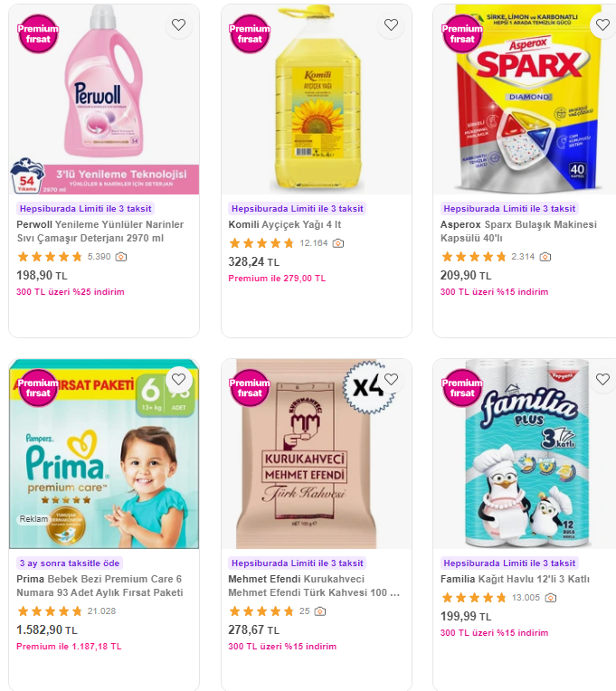Open photo reviews icon for Asperox Sparx
The image size is (616, 691).
(x=545, y=257)
